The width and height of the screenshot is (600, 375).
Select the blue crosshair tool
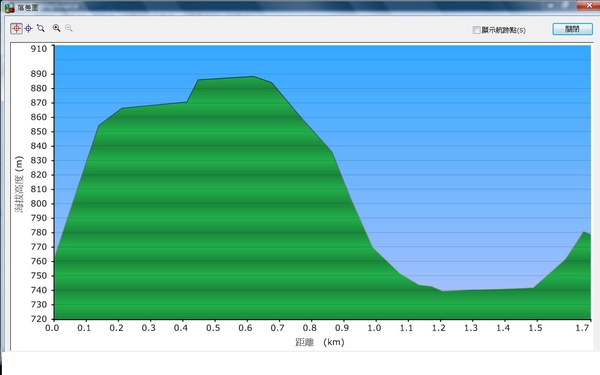[29, 28]
